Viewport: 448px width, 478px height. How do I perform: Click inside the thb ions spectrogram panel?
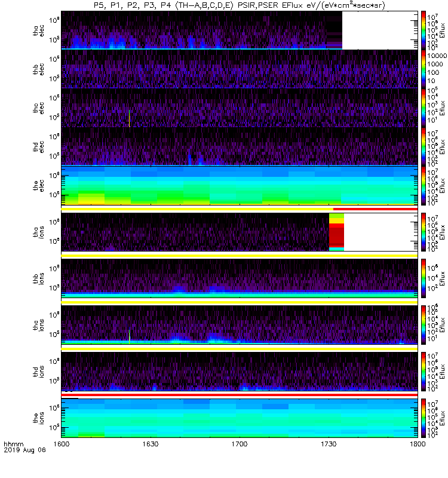(x=240, y=278)
